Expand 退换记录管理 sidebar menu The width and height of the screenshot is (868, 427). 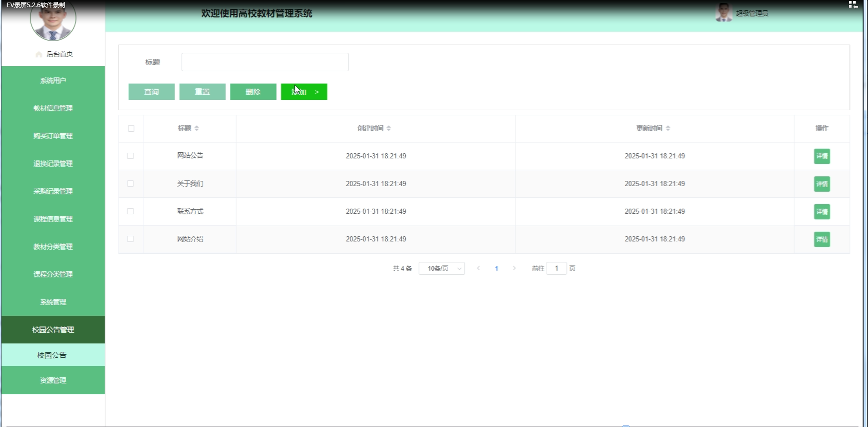[x=53, y=164]
